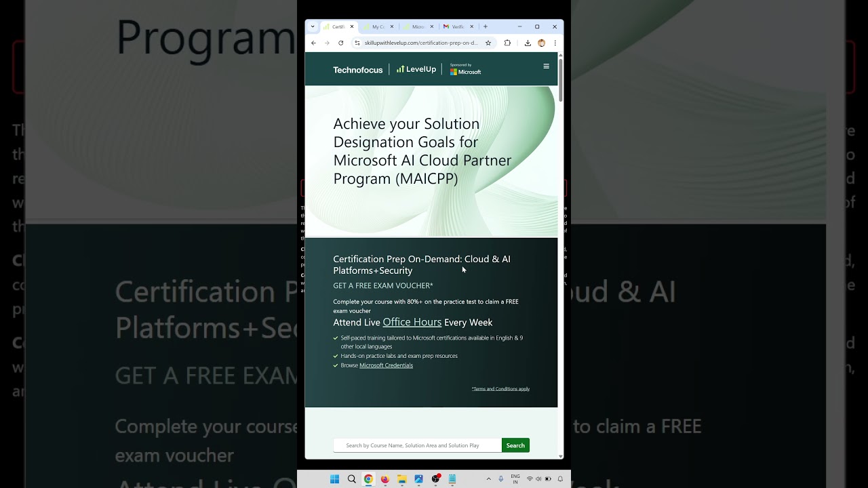This screenshot has width=868, height=488.
Task: Open the Microsoft Credentials link
Action: pyautogui.click(x=386, y=365)
